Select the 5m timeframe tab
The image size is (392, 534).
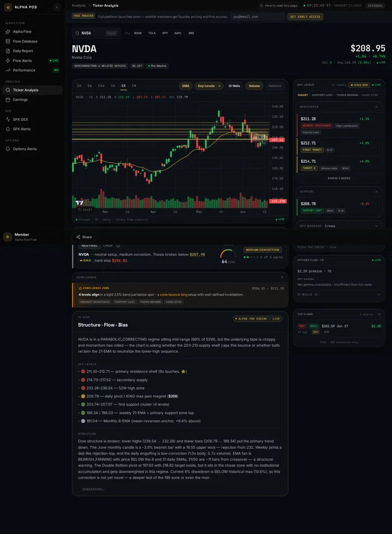pos(89,86)
